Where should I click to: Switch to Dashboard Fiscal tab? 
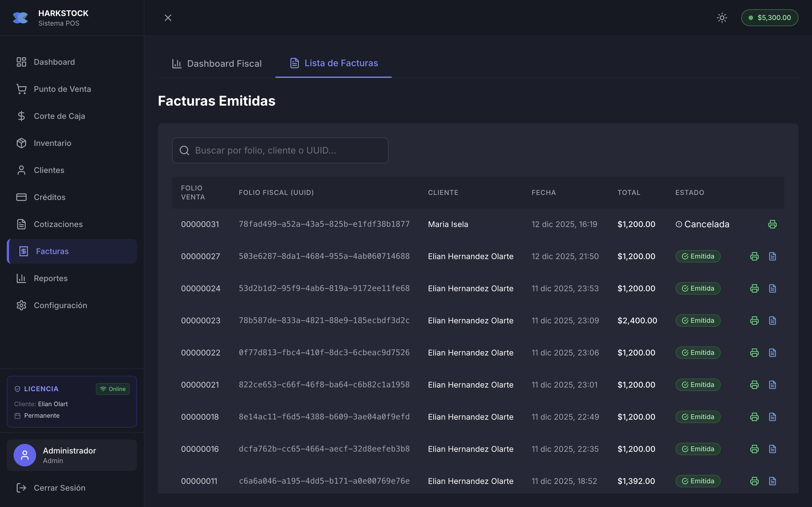pyautogui.click(x=217, y=63)
